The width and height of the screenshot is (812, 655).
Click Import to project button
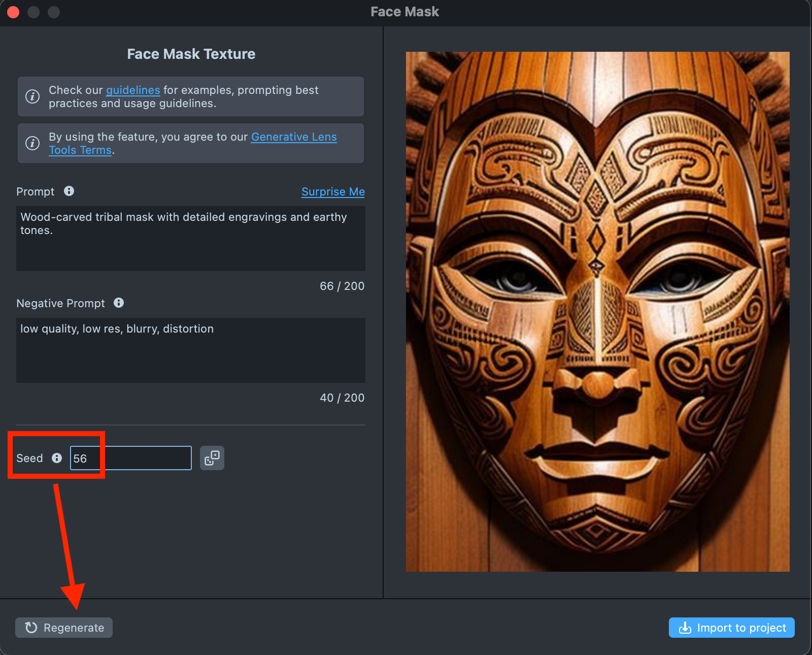732,628
